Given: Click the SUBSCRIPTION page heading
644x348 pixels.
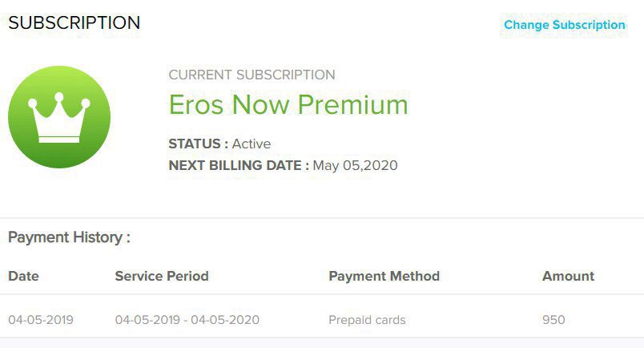Looking at the screenshot, I should pyautogui.click(x=74, y=22).
